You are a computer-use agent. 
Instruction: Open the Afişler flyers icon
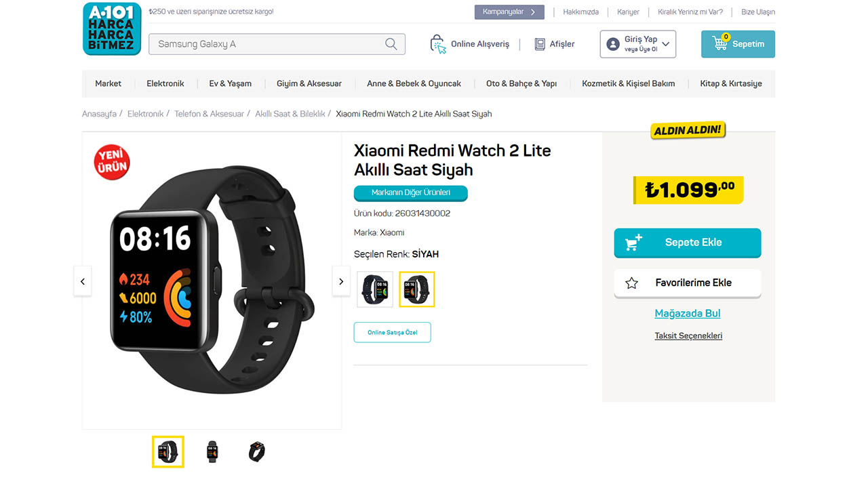coord(540,44)
